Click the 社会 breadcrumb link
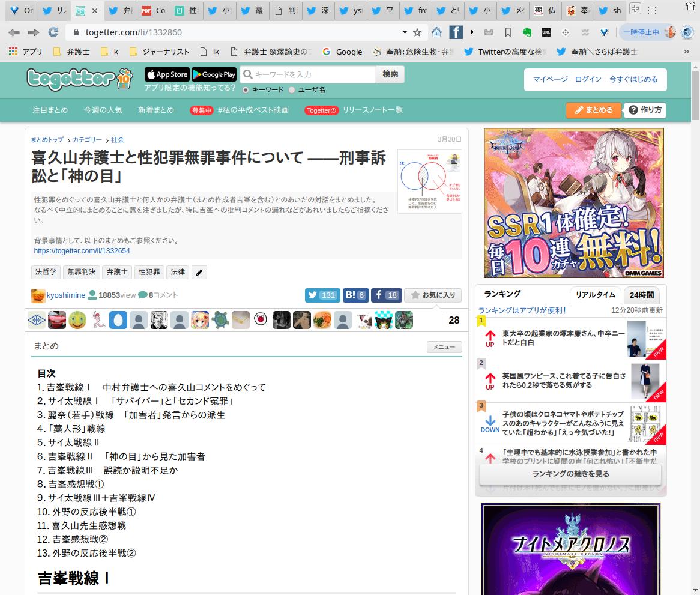This screenshot has width=700, height=595. tap(118, 140)
